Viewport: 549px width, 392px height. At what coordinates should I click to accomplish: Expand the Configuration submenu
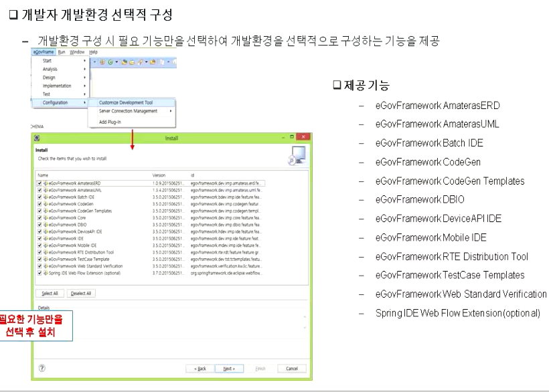[60, 102]
